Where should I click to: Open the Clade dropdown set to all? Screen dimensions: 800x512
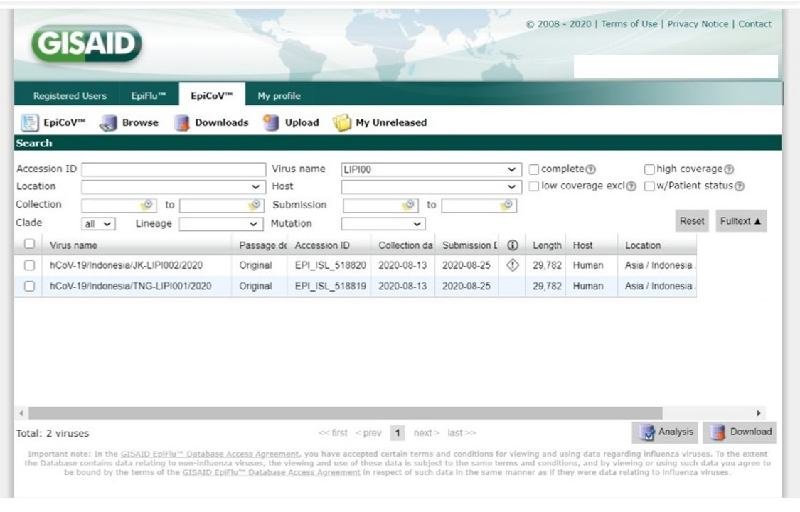point(98,224)
